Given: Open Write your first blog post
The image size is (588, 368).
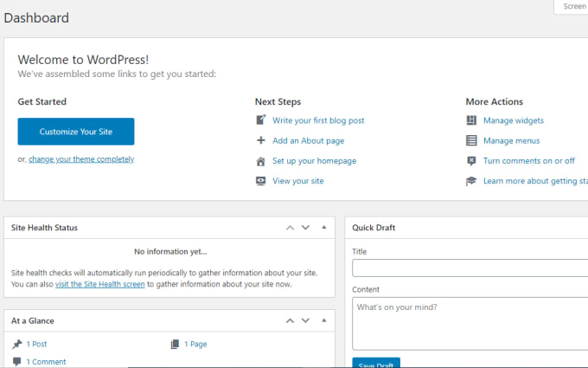Looking at the screenshot, I should point(318,120).
